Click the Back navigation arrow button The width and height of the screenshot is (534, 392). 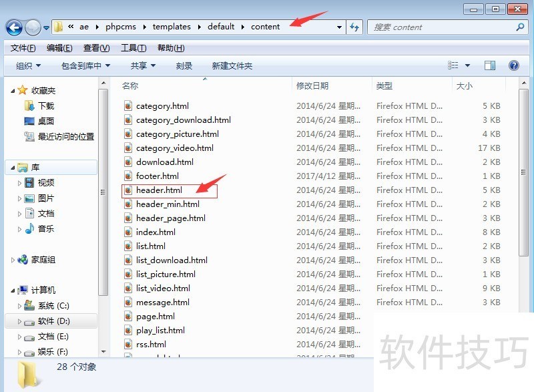pos(14,27)
